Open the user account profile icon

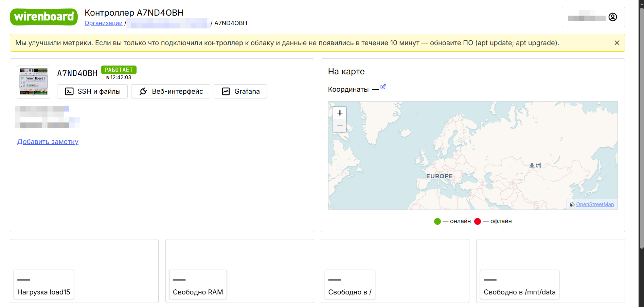pyautogui.click(x=612, y=17)
